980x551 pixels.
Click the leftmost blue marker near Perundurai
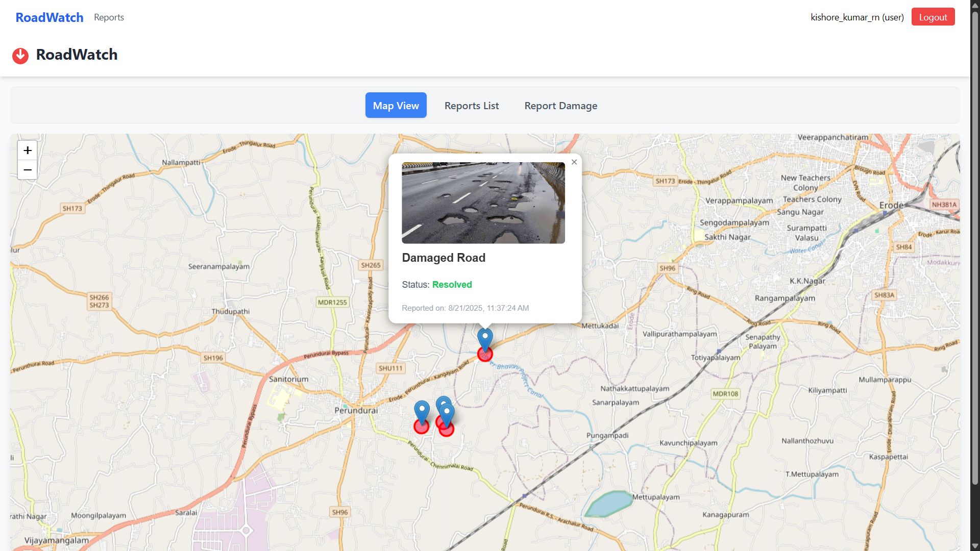[x=422, y=411]
